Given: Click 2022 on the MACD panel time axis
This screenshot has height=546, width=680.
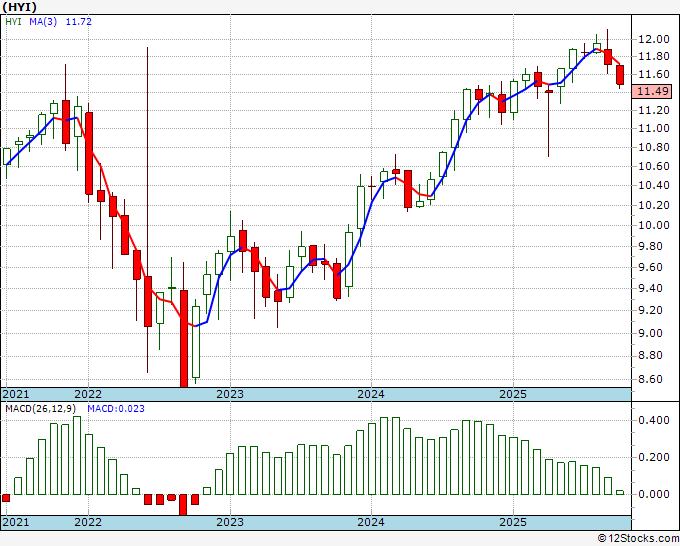Looking at the screenshot, I should click(88, 522).
